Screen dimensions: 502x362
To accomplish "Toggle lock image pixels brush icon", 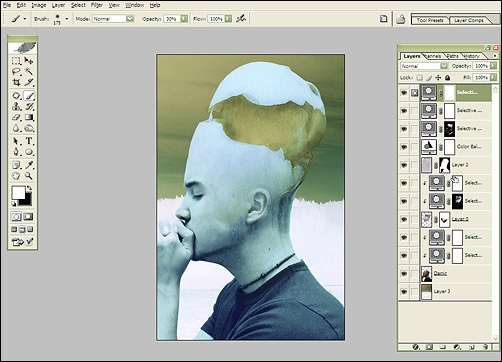I will click(x=429, y=78).
